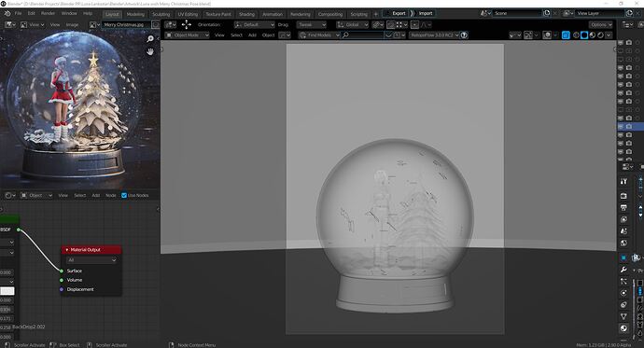Viewport: 644px width, 348px height.
Task: Click the pan hand icon in image editor
Action: tap(150, 51)
